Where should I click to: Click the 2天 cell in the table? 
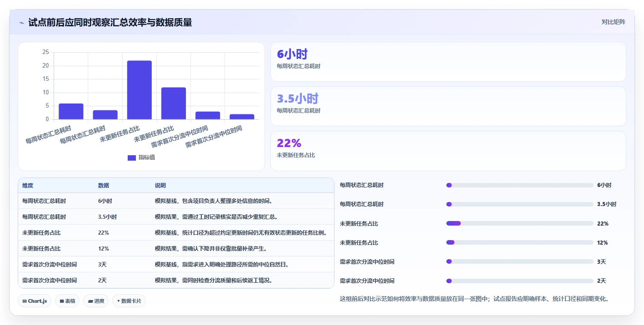coord(102,281)
